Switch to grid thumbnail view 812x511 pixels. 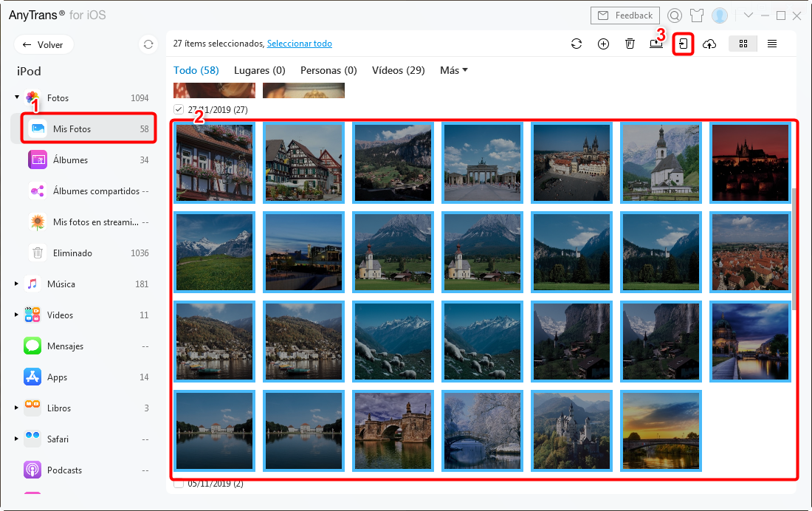coord(743,44)
